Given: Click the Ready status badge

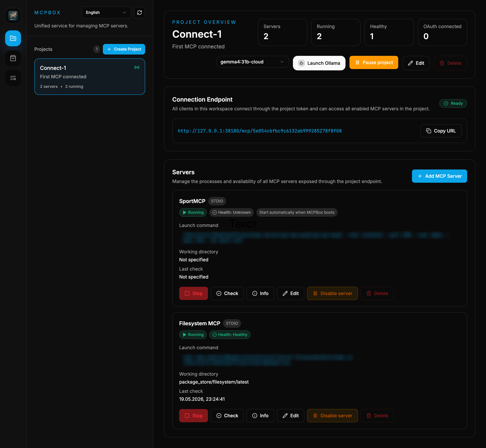Looking at the screenshot, I should pos(453,103).
